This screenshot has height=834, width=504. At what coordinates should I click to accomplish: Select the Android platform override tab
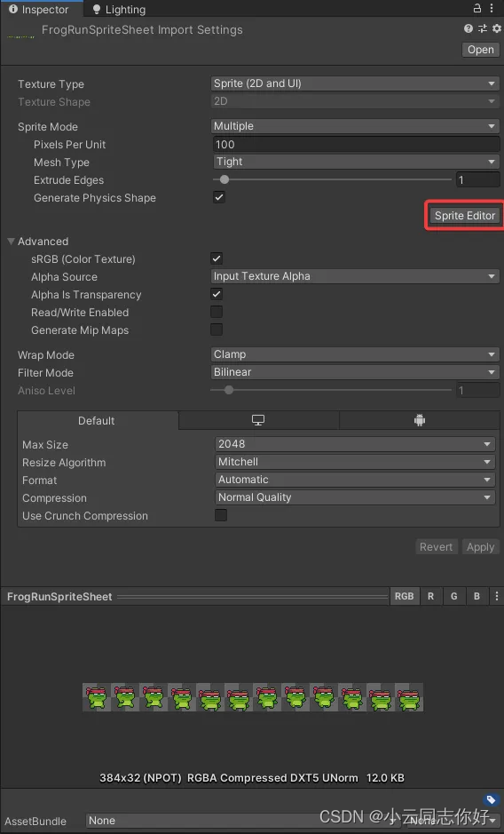pyautogui.click(x=420, y=420)
